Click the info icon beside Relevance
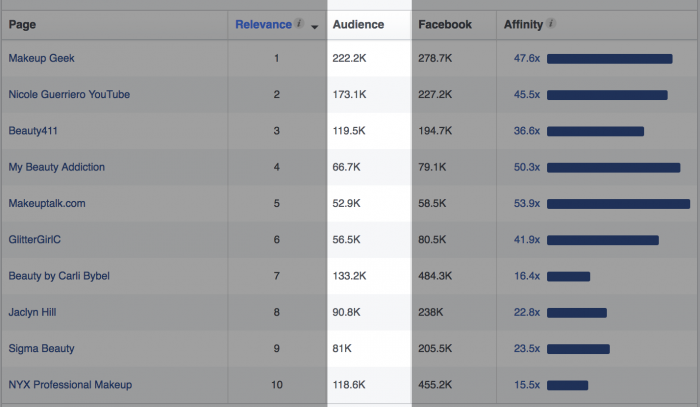Image resolution: width=700 pixels, height=407 pixels. point(300,24)
